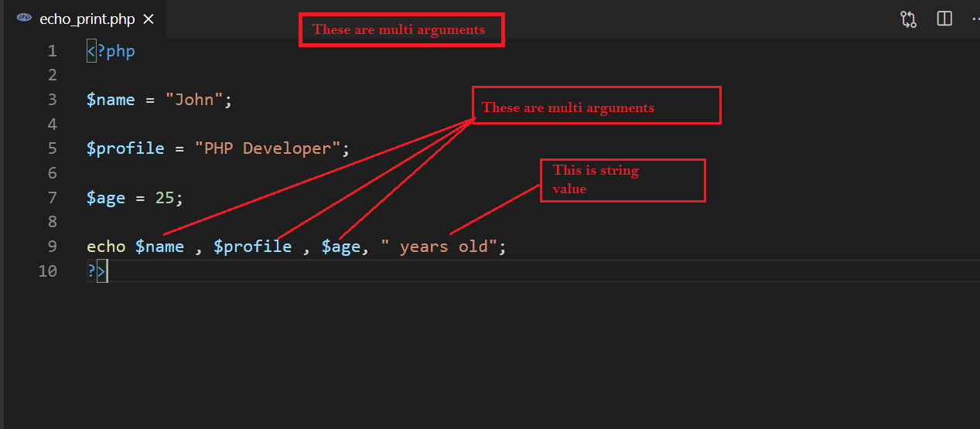This screenshot has height=429, width=980.
Task: Click the echo keyword on line 9
Action: pyautogui.click(x=106, y=247)
